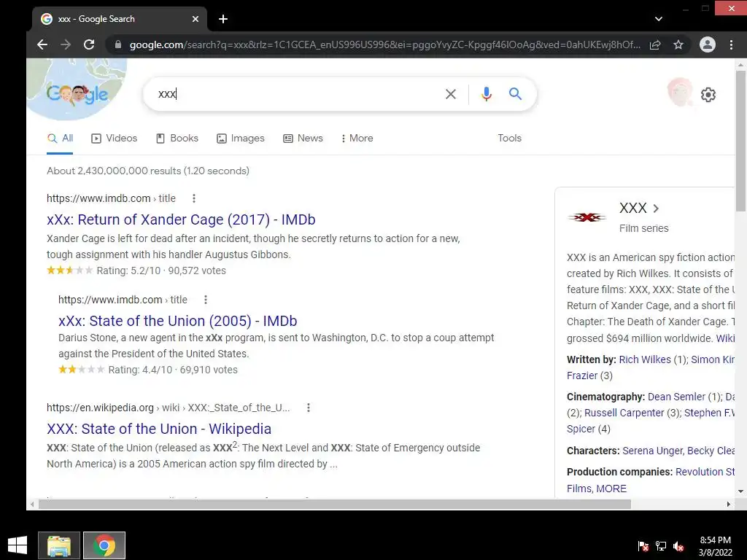Viewport: 747px width, 560px height.
Task: Open the muted volume tray icon
Action: point(678,546)
